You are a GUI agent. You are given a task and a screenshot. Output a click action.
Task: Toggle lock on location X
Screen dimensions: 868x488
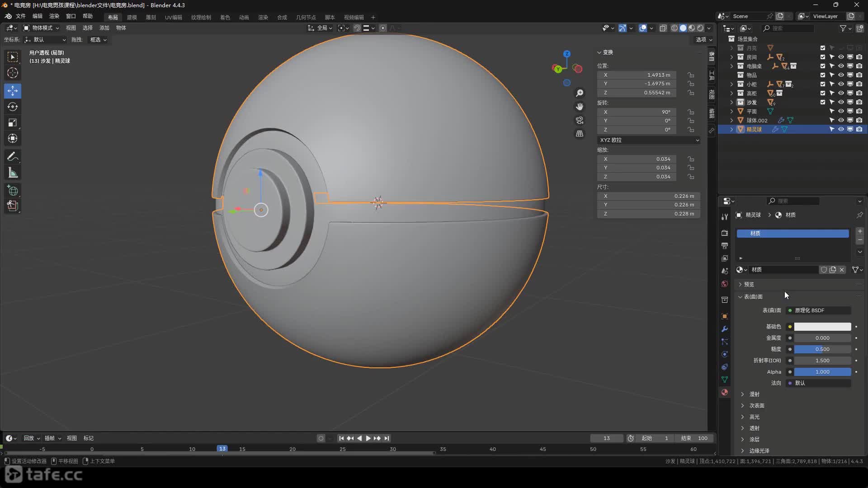691,75
